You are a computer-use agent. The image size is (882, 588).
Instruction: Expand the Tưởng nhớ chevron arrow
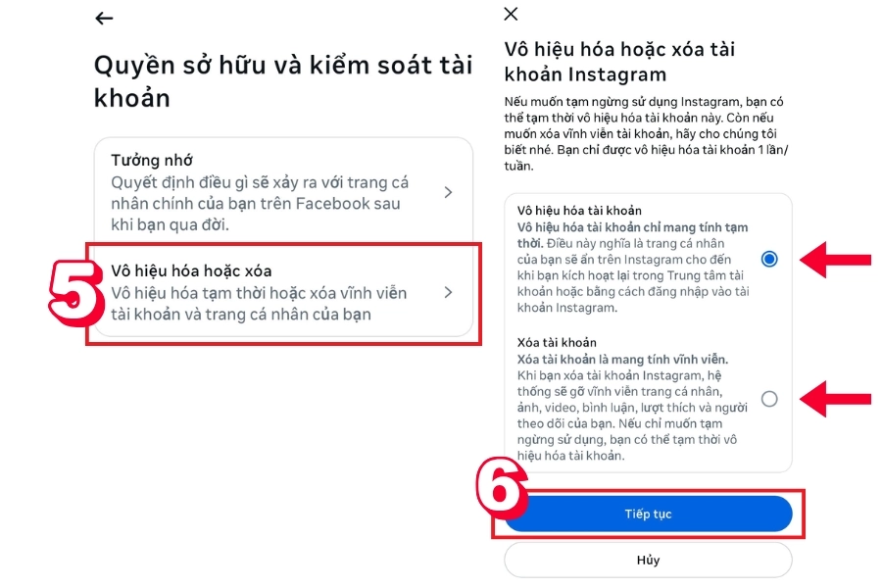pyautogui.click(x=448, y=192)
